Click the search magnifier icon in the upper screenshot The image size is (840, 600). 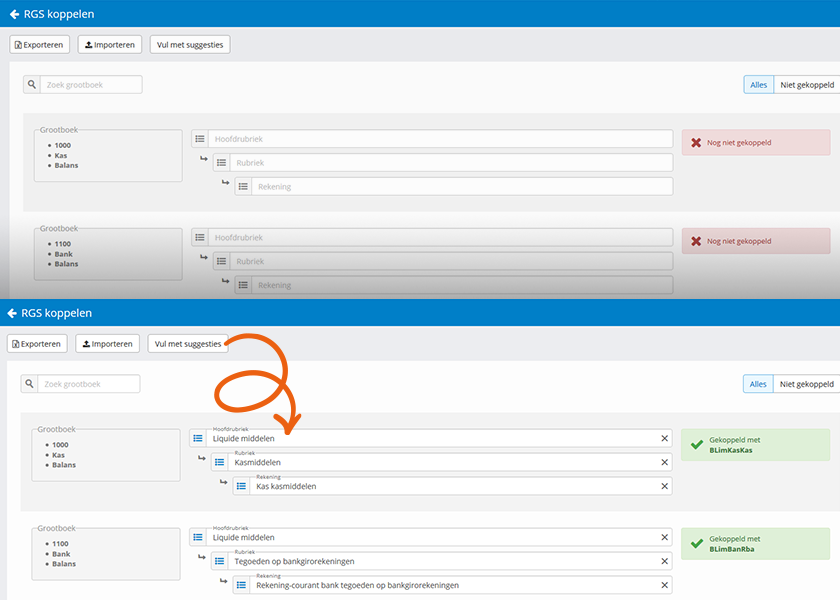[x=32, y=85]
